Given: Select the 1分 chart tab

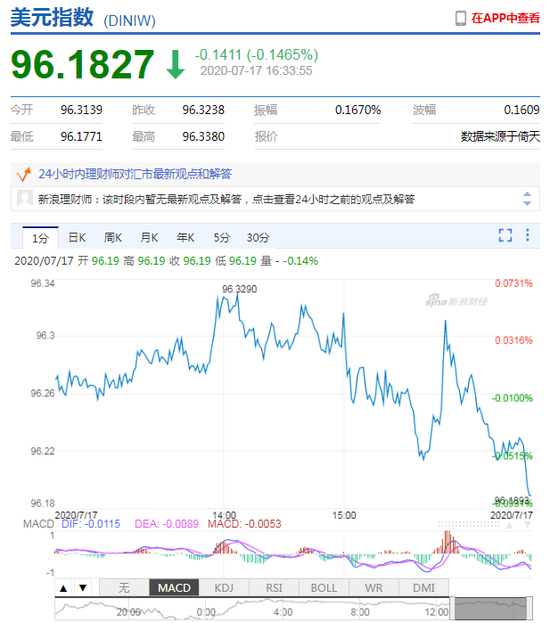Looking at the screenshot, I should pos(40,238).
